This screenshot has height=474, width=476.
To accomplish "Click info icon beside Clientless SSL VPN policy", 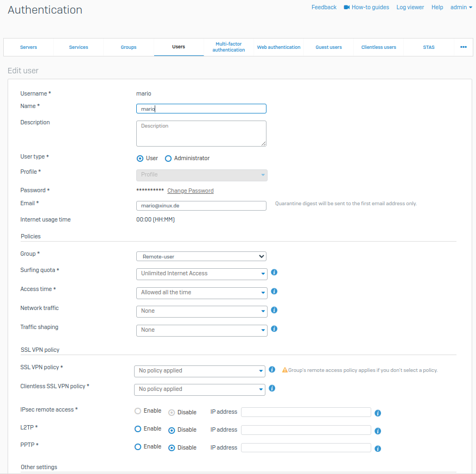I will [x=272, y=388].
